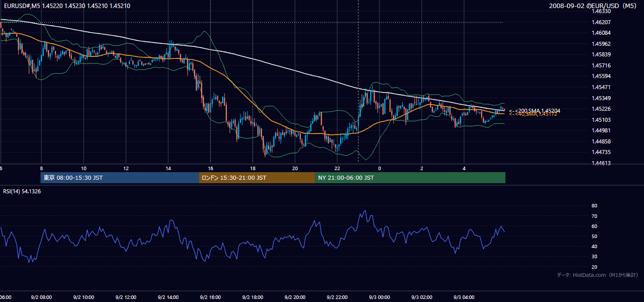Select the London 15:30-21:00 JST session bar
Image resolution: width=644 pixels, height=302 pixels.
(x=257, y=178)
